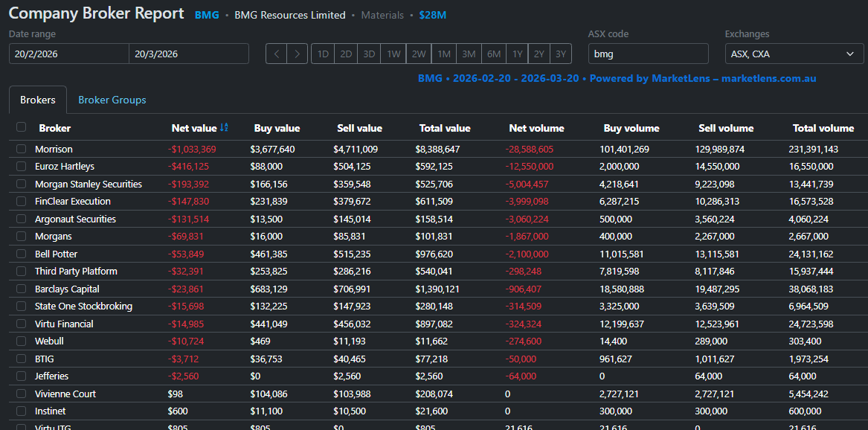Image resolution: width=868 pixels, height=430 pixels.
Task: Click Argonaut Securities net volume -3,060,224
Action: (527, 219)
